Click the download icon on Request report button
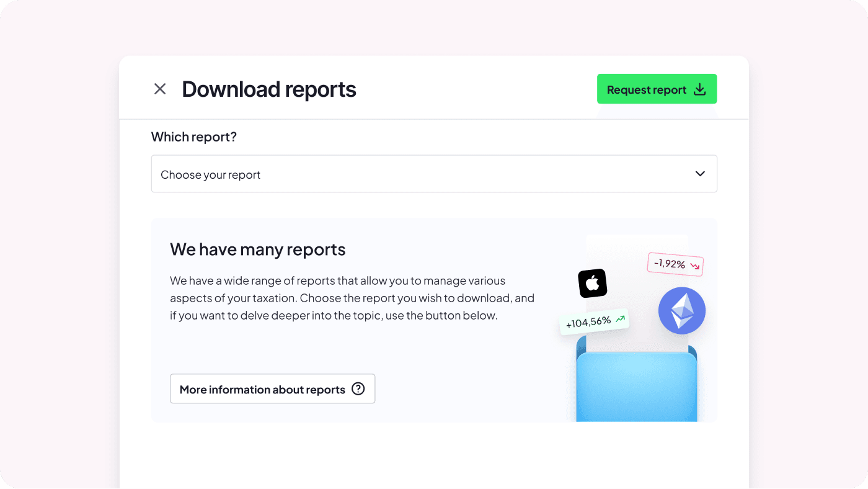The image size is (868, 489). pyautogui.click(x=699, y=89)
